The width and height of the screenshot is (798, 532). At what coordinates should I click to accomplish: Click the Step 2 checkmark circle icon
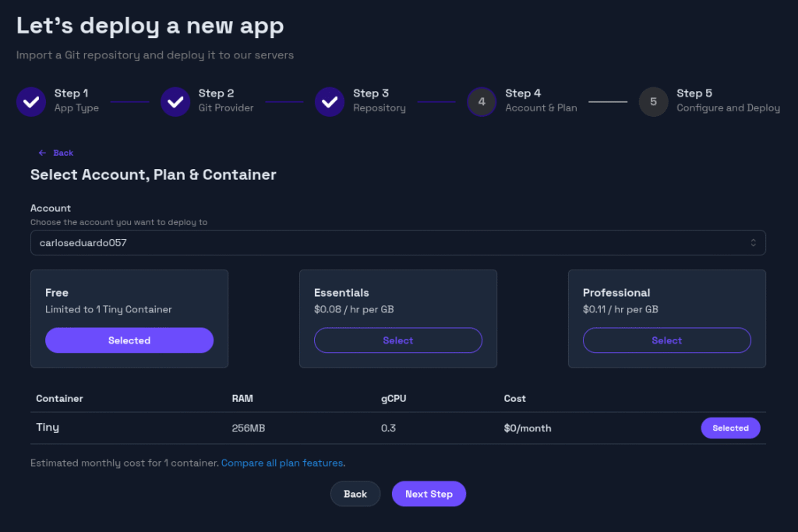(175, 101)
